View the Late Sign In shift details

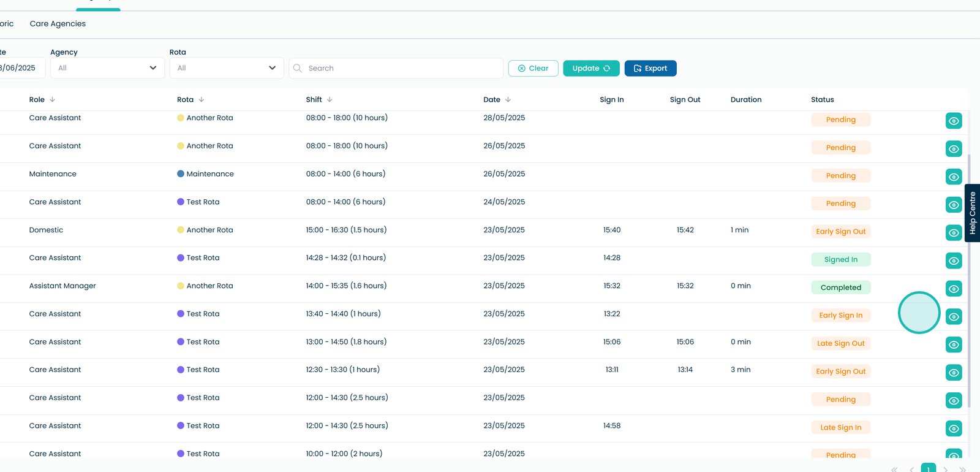point(953,428)
